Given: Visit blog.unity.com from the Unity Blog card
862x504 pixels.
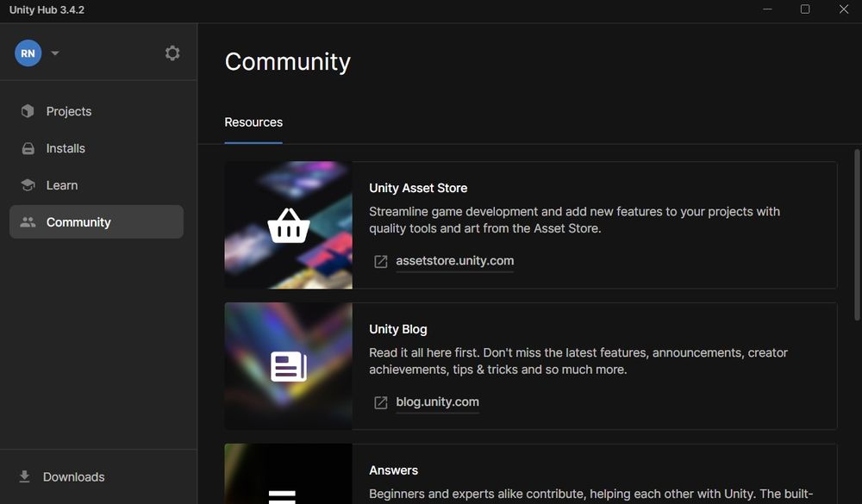Looking at the screenshot, I should [437, 401].
